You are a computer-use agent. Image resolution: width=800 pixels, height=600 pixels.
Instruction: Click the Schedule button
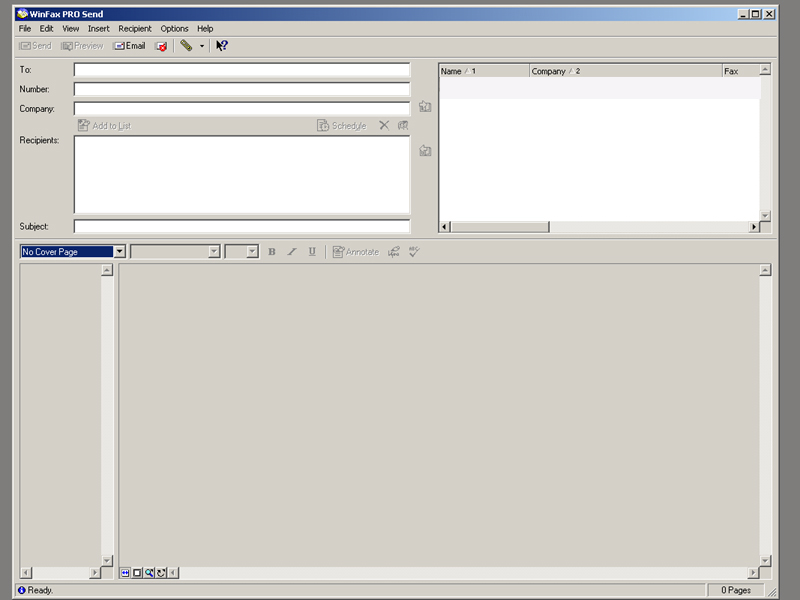(342, 126)
